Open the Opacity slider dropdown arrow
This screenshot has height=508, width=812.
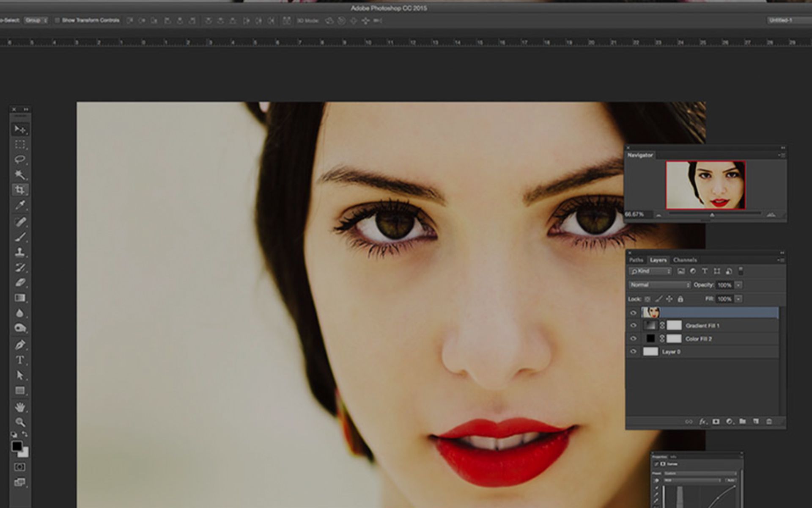tap(738, 285)
